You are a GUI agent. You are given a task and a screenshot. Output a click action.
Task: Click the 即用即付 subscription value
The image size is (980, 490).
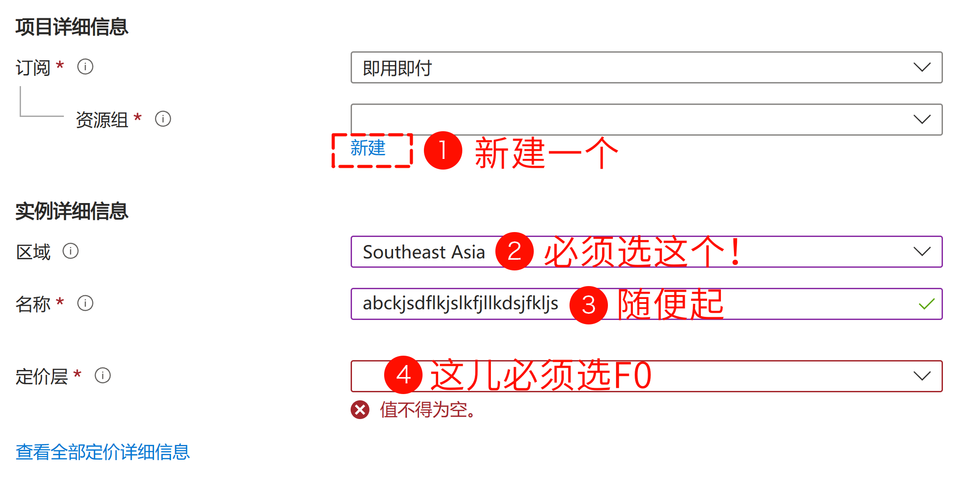pyautogui.click(x=397, y=68)
